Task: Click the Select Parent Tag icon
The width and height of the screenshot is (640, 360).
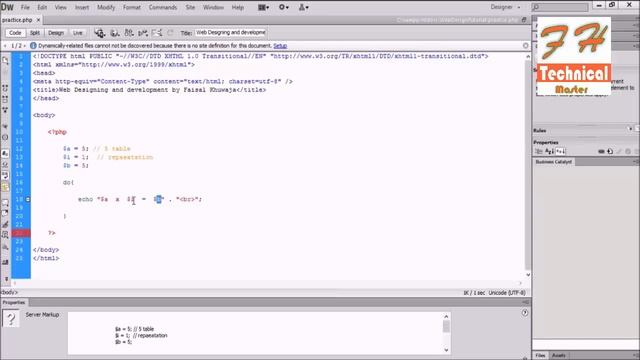Action: point(5,127)
